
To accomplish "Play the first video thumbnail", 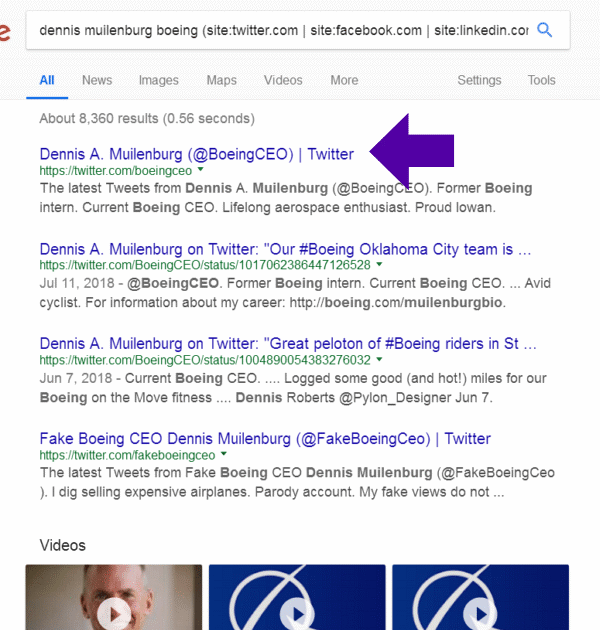I will pyautogui.click(x=113, y=613).
